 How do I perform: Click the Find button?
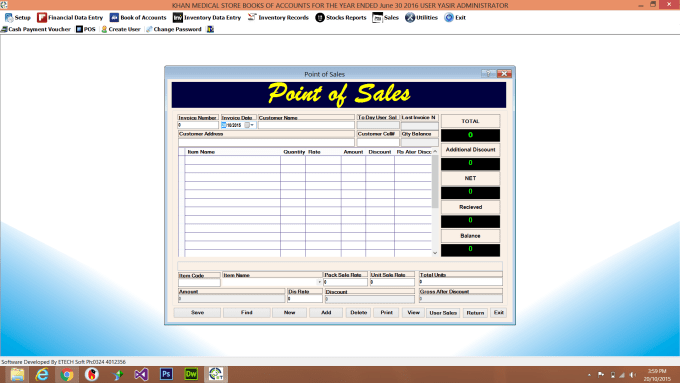[x=247, y=312]
